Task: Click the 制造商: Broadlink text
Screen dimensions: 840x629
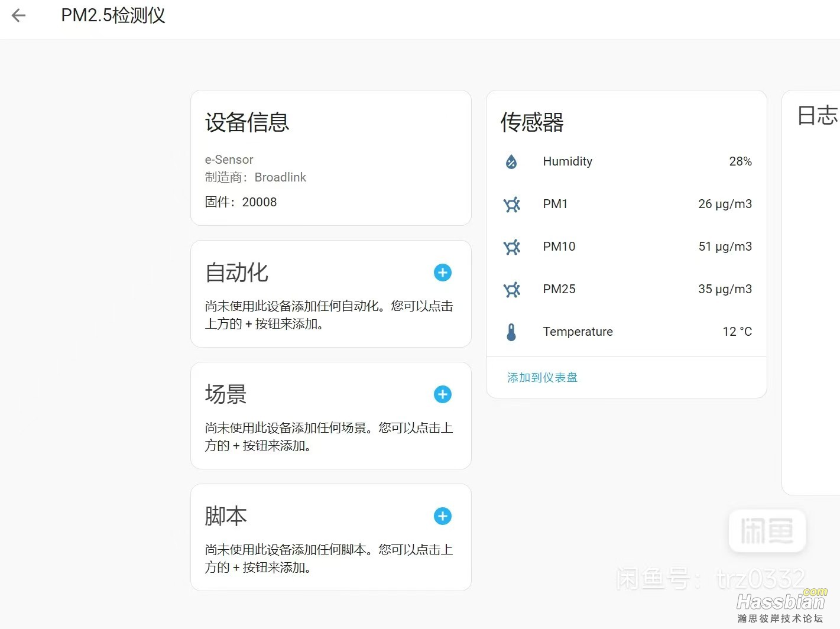Action: (255, 177)
